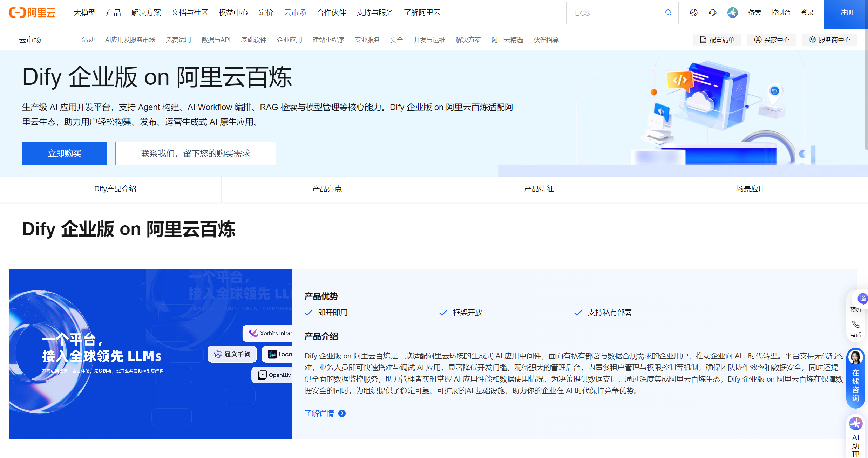
Task: Open 文档与社区 menu
Action: point(190,13)
